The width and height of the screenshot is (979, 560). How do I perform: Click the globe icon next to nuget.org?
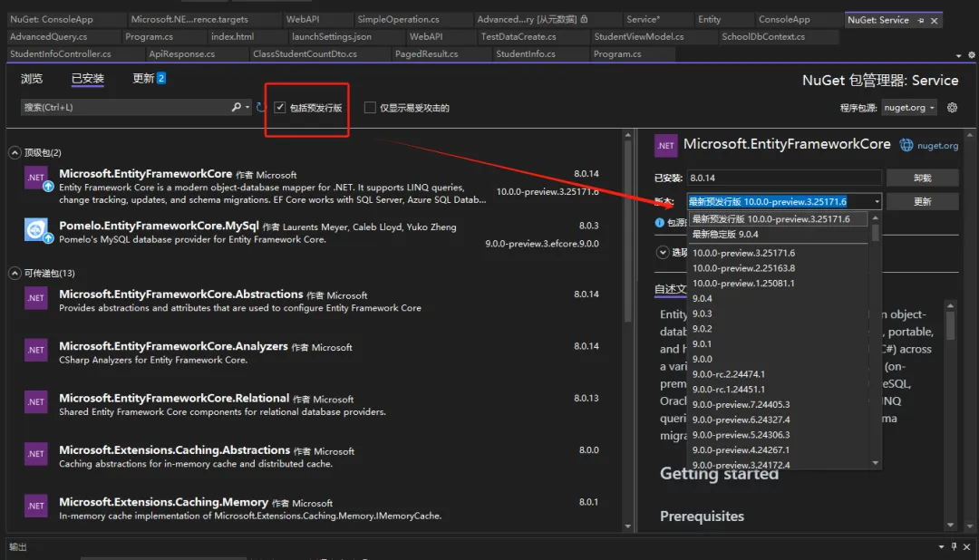pos(906,145)
